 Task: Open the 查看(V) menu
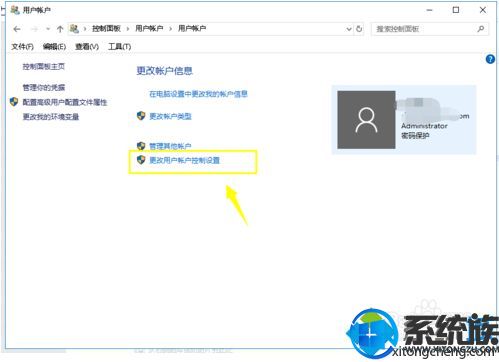point(87,47)
